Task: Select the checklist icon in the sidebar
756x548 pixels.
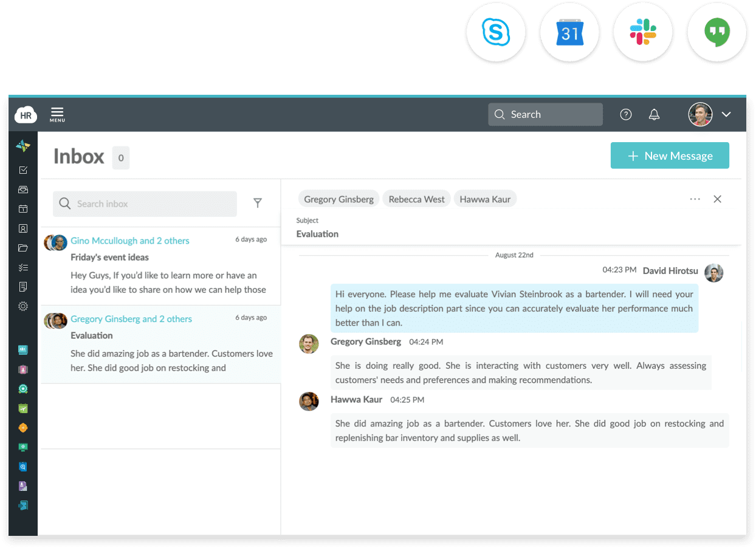Action: (22, 267)
